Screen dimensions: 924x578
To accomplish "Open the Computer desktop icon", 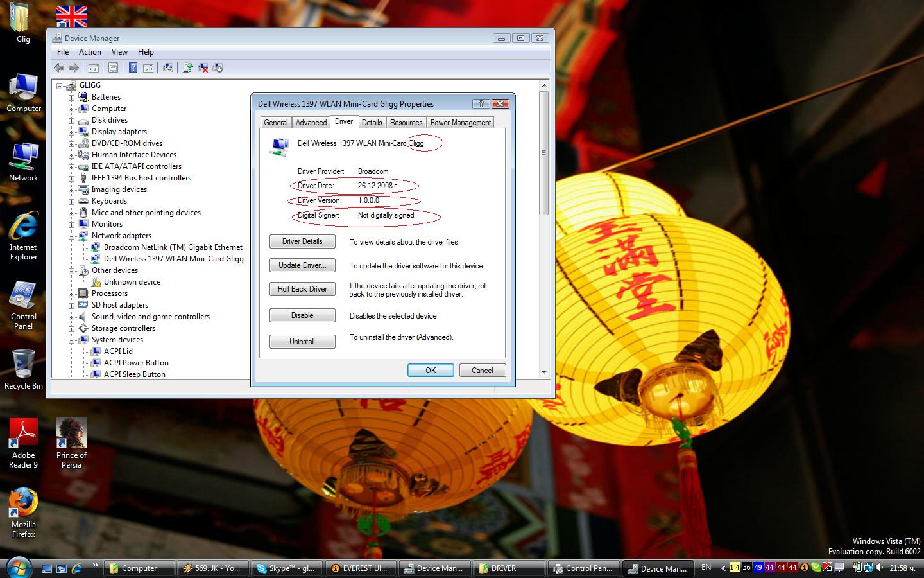I will (24, 92).
